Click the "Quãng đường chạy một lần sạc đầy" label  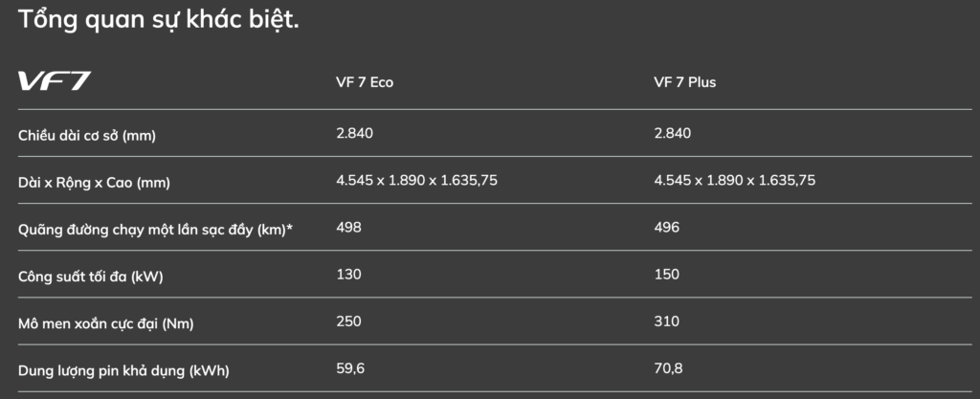155,230
